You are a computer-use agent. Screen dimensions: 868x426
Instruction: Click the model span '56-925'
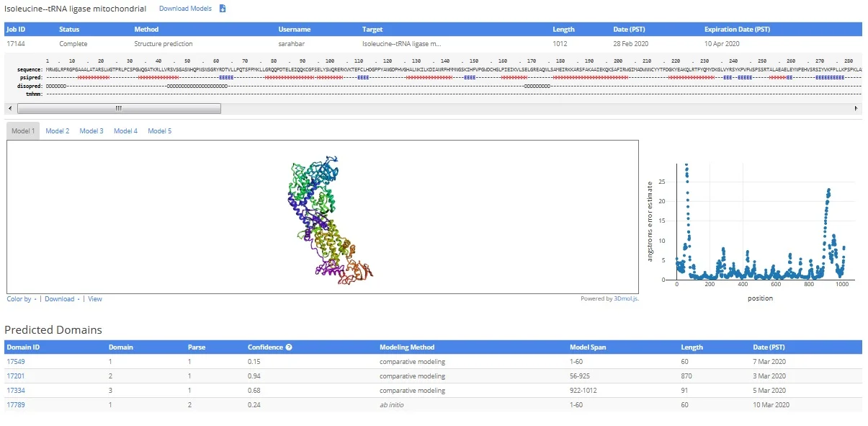pyautogui.click(x=581, y=376)
